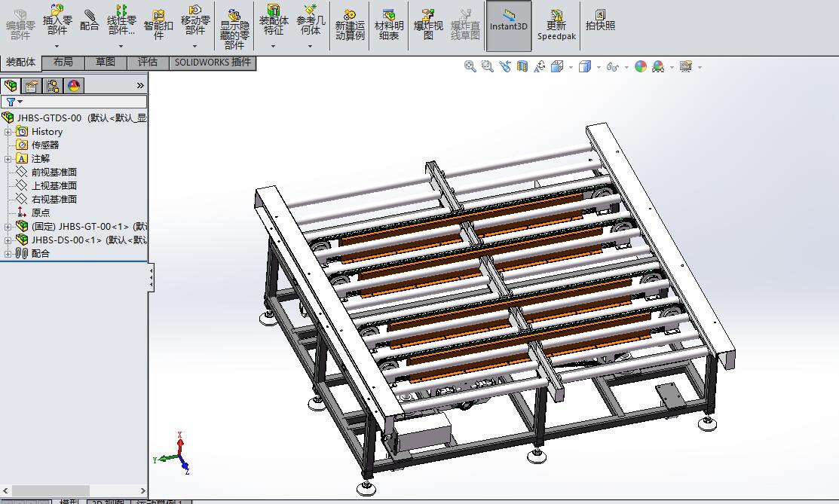Open dropdown arrow under 移动零部件
The image size is (839, 504).
195,46
